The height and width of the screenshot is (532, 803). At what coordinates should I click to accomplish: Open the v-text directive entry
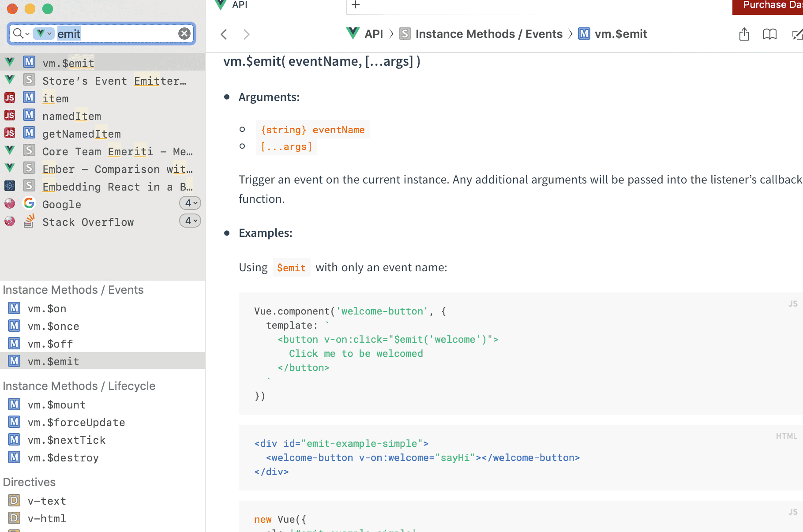[x=47, y=501]
